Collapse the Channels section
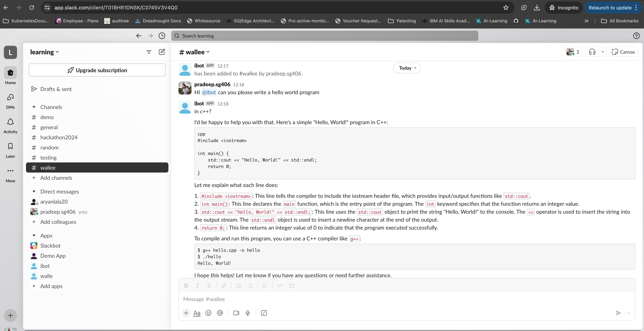 point(34,107)
